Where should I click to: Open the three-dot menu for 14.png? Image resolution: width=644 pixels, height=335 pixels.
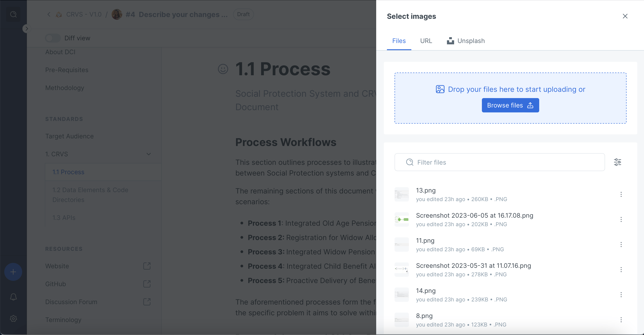click(621, 295)
